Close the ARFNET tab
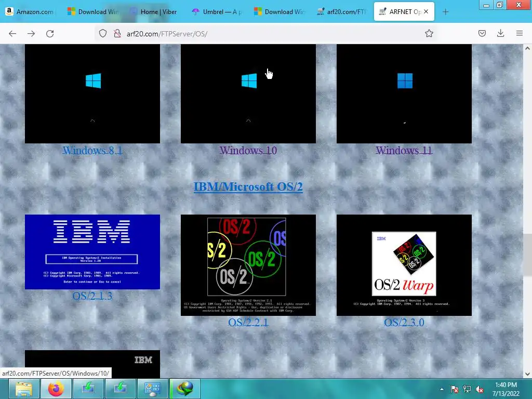 pyautogui.click(x=426, y=11)
